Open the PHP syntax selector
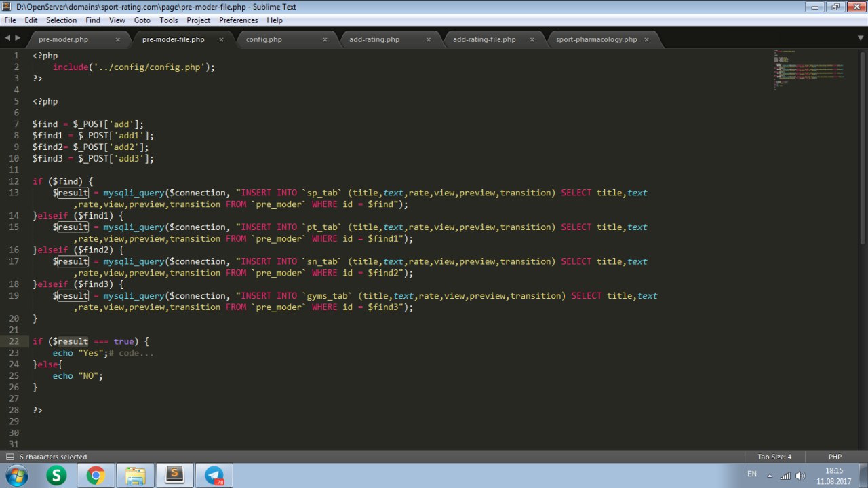This screenshot has width=868, height=488. click(835, 457)
